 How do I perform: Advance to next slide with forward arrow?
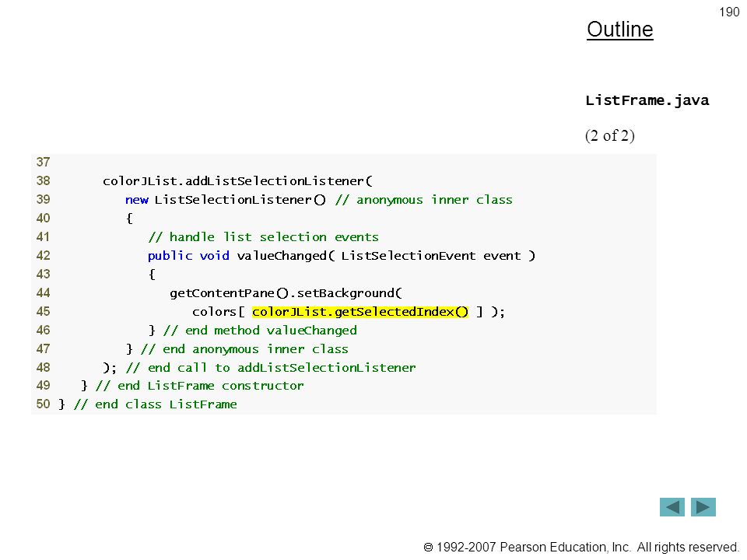pos(703,507)
